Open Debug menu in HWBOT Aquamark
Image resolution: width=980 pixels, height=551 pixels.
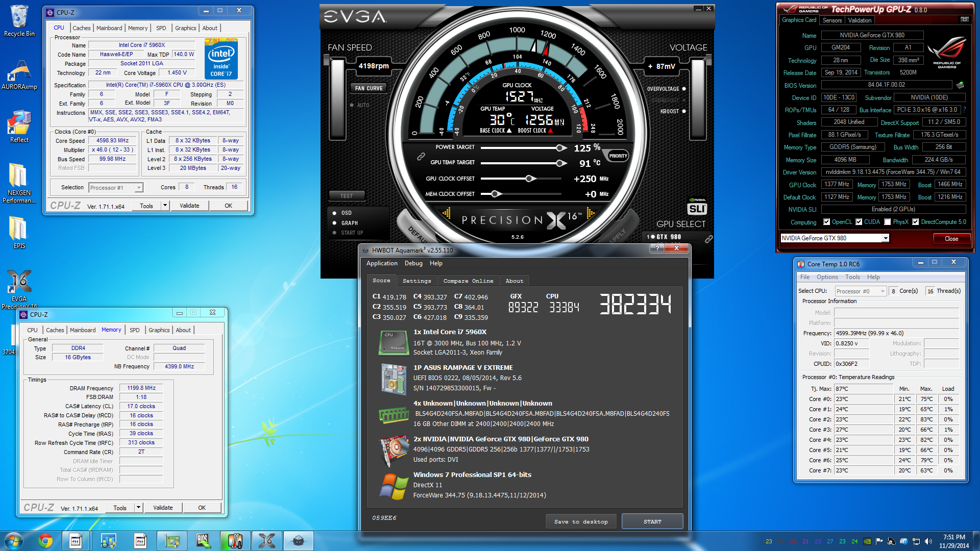pyautogui.click(x=413, y=263)
